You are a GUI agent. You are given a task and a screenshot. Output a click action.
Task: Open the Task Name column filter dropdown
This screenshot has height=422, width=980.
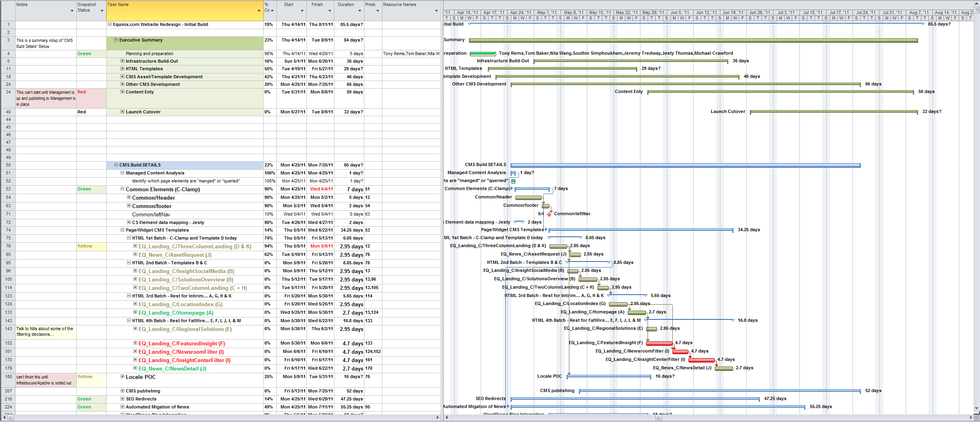(259, 11)
